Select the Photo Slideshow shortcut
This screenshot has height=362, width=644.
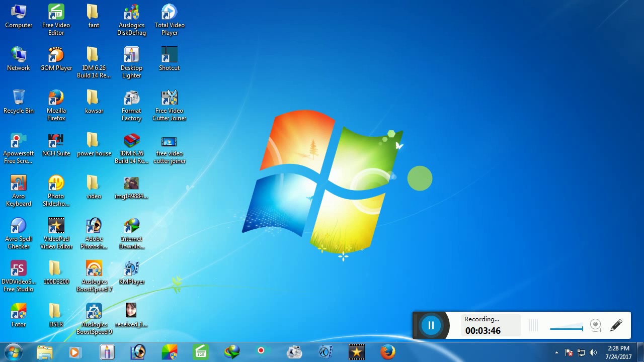pos(56,192)
